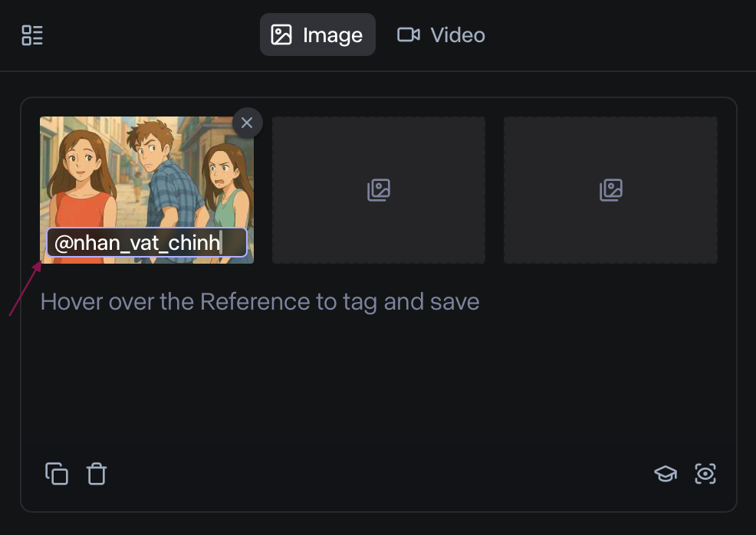Add image via third reference slot icon

611,190
